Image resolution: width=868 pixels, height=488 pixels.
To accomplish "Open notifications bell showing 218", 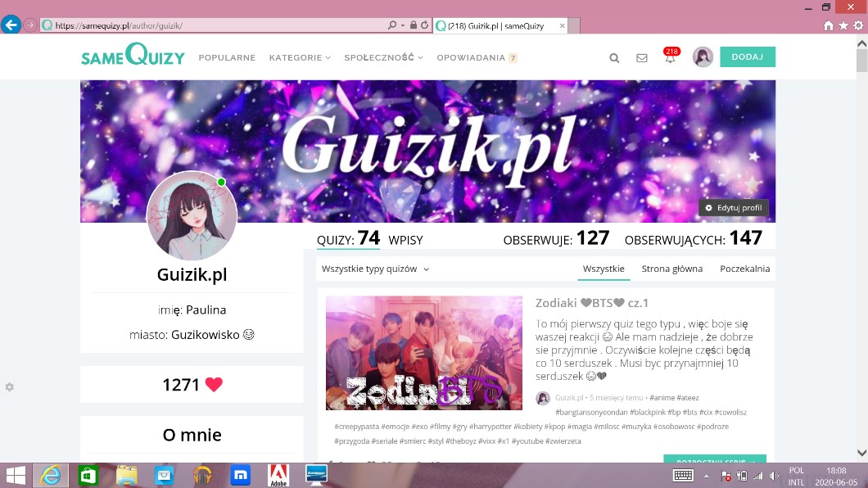I will pyautogui.click(x=670, y=58).
